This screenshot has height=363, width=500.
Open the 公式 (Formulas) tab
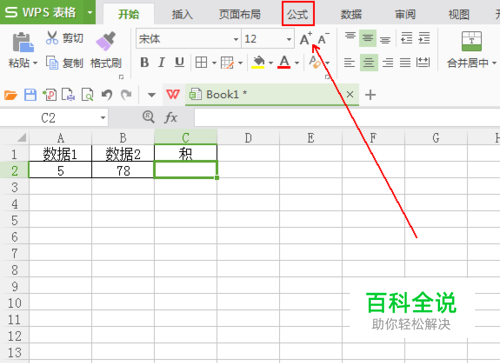tap(298, 14)
